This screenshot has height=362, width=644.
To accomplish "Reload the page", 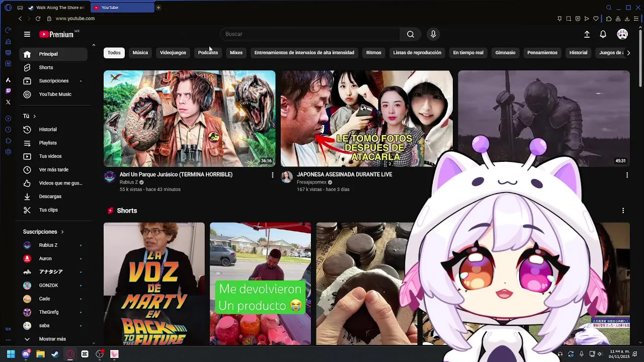I will click(x=38, y=19).
